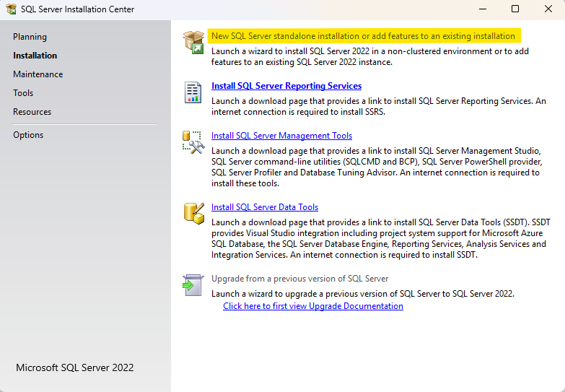Image resolution: width=565 pixels, height=392 pixels.
Task: Click the Management Tools wrench icon
Action: 193,141
